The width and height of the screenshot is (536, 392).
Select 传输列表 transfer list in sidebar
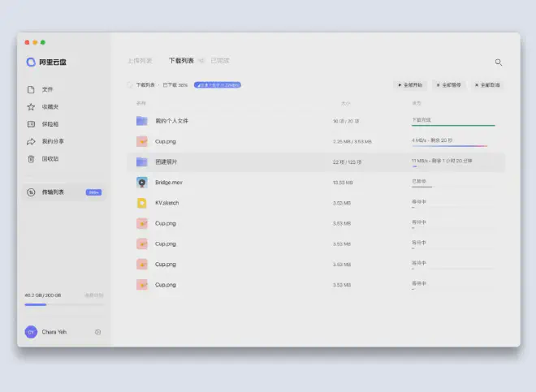click(53, 192)
